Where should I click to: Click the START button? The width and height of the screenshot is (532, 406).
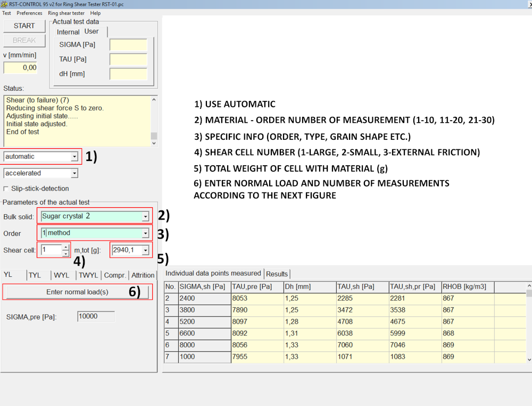[24, 26]
